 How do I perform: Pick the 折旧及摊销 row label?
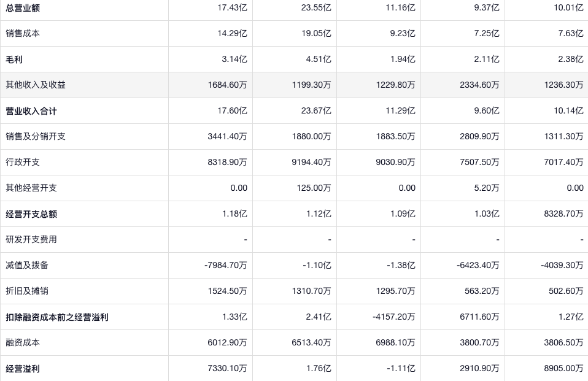(28, 291)
